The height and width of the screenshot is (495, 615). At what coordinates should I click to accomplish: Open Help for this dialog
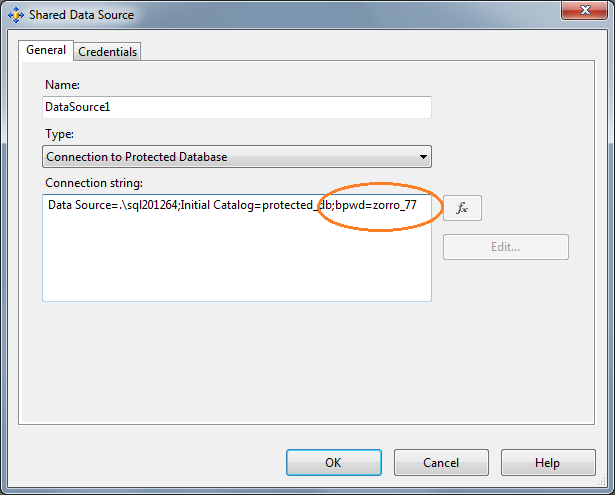[x=547, y=462]
